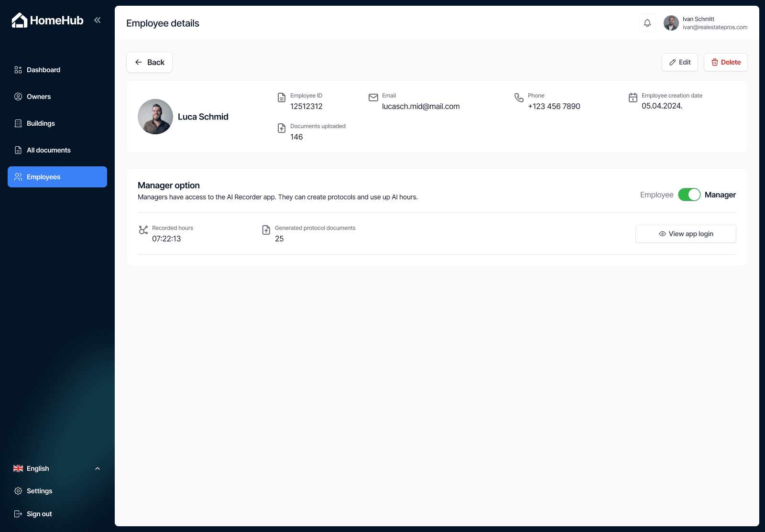Click the Generated protocol documents icon
765x532 pixels.
(x=266, y=230)
